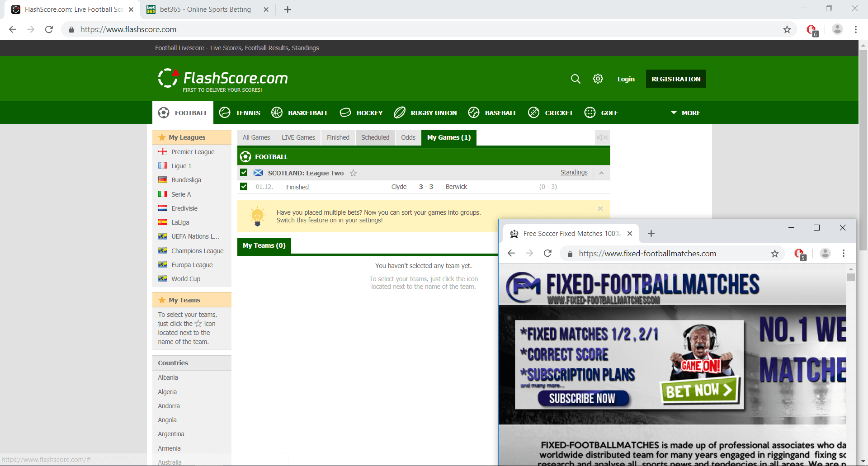Switch to bet365 browser tab

(x=206, y=9)
